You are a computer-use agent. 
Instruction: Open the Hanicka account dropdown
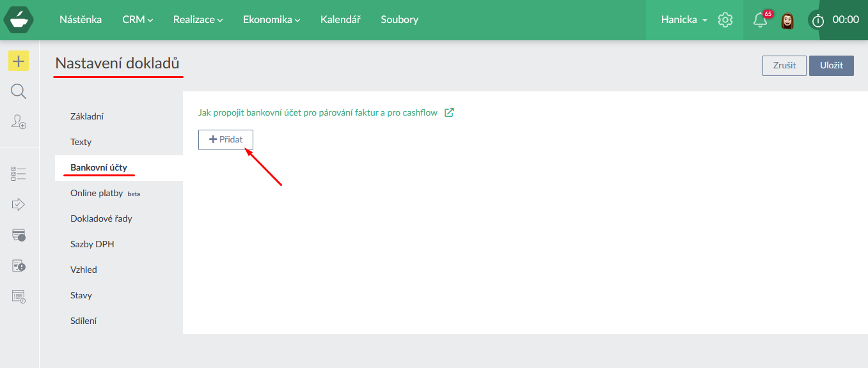coord(684,20)
